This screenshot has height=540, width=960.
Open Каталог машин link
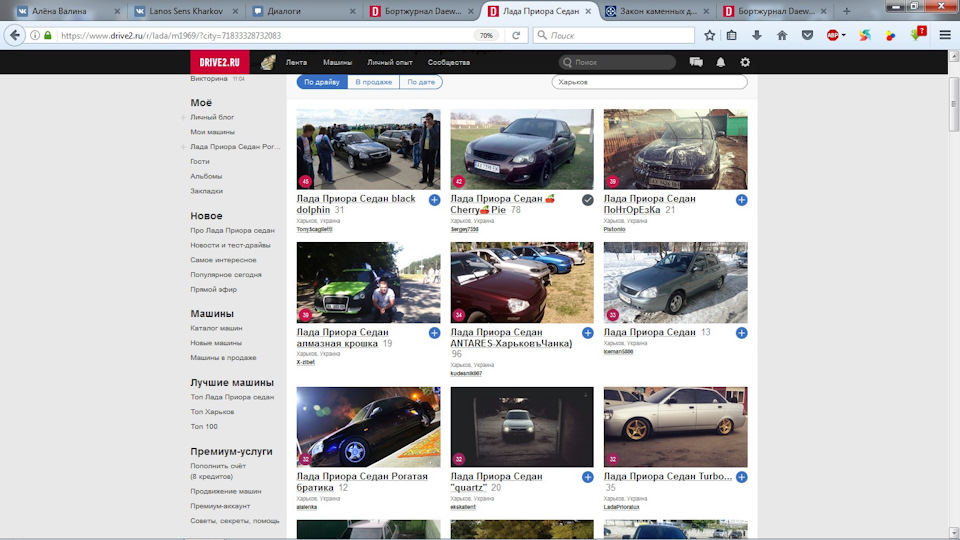(216, 328)
